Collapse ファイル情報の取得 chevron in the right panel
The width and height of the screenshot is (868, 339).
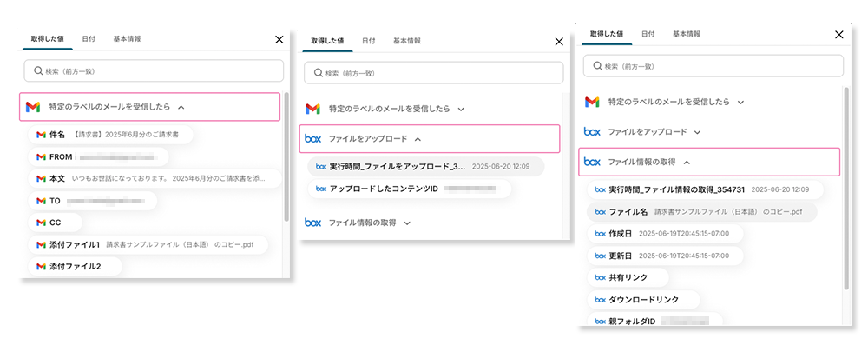687,163
